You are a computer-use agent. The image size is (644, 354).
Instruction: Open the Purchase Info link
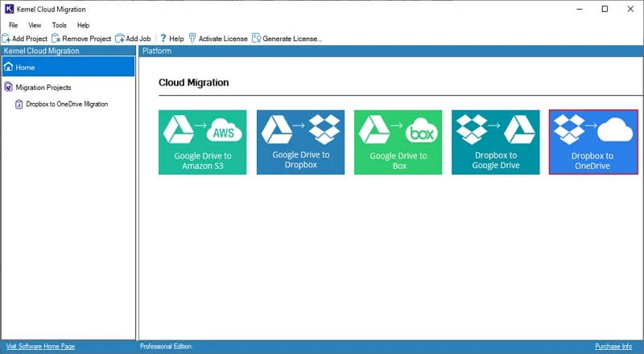[x=613, y=346]
